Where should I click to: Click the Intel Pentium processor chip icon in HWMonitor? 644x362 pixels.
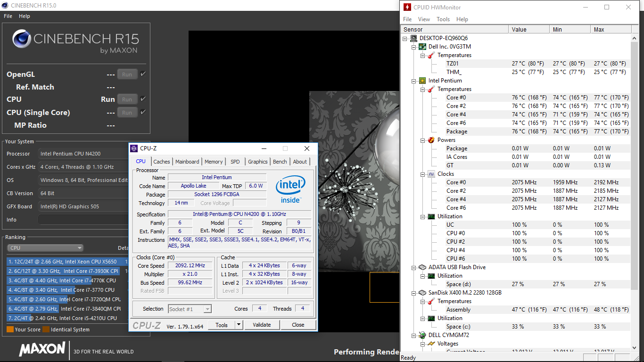(x=423, y=81)
